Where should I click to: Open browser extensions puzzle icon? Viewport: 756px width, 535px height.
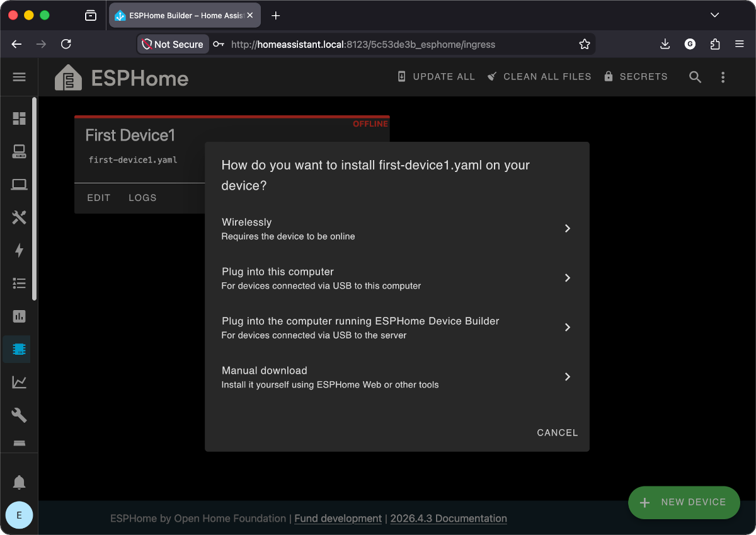(x=714, y=44)
